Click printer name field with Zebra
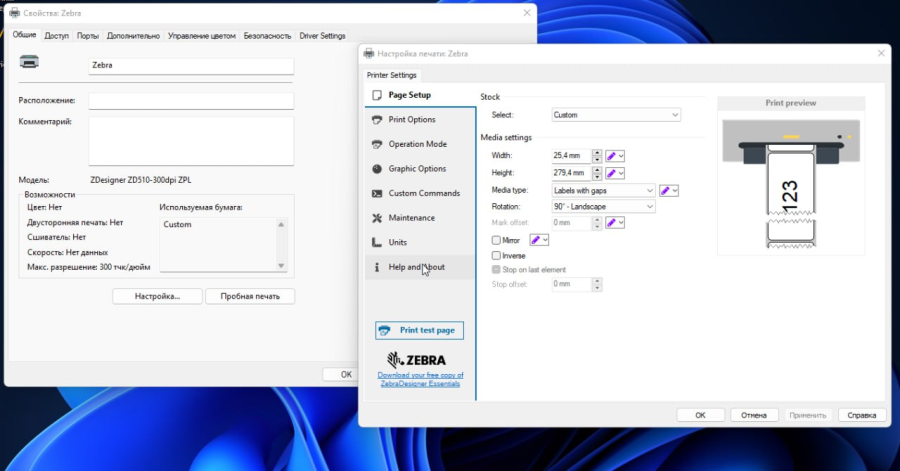 tap(191, 65)
